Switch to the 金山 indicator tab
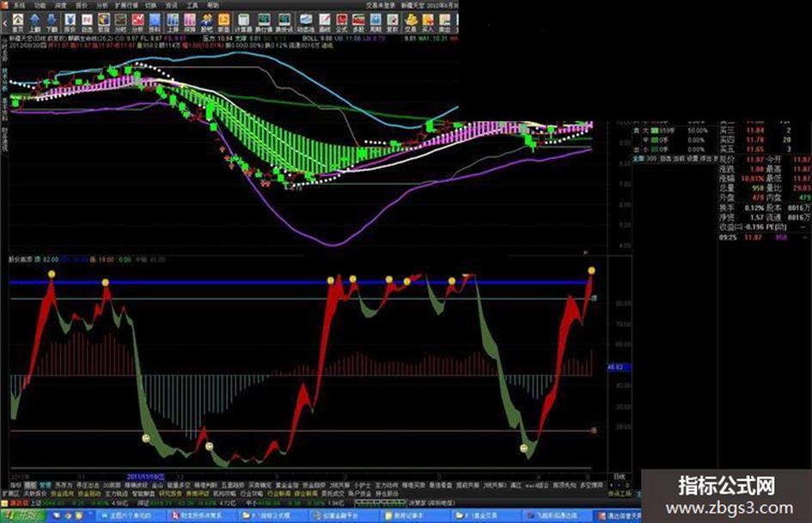The image size is (812, 523). click(x=157, y=485)
